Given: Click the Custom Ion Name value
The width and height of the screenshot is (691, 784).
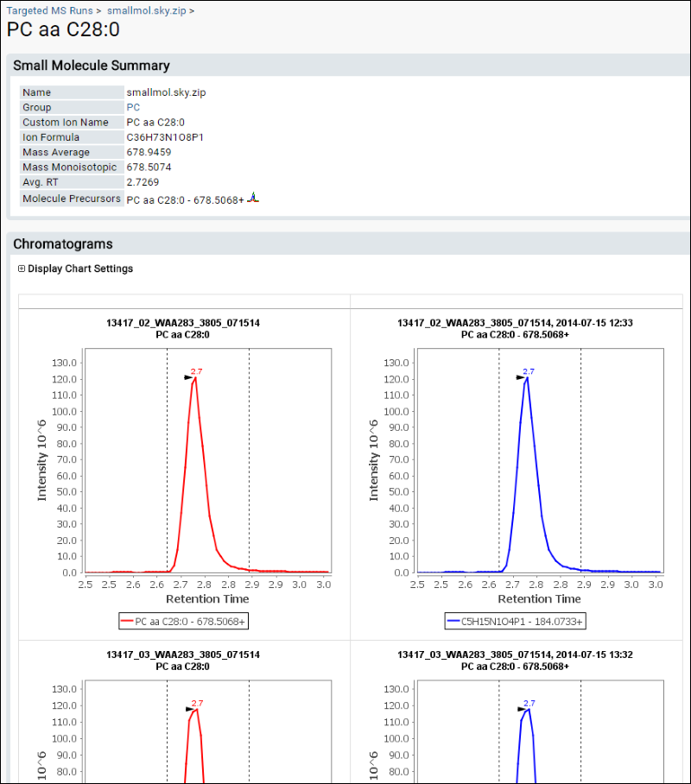Looking at the screenshot, I should [x=155, y=122].
